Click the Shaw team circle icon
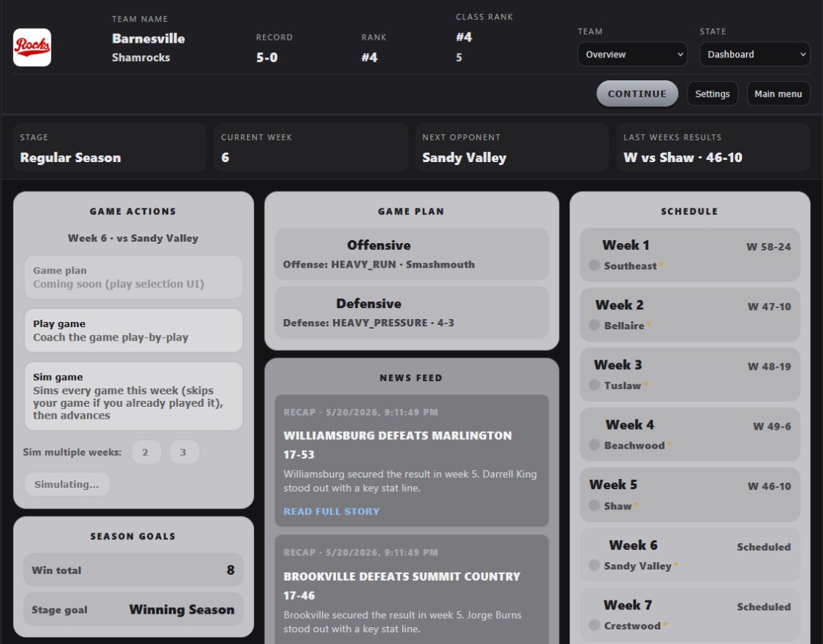Viewport: 823px width, 644px height. tap(594, 505)
